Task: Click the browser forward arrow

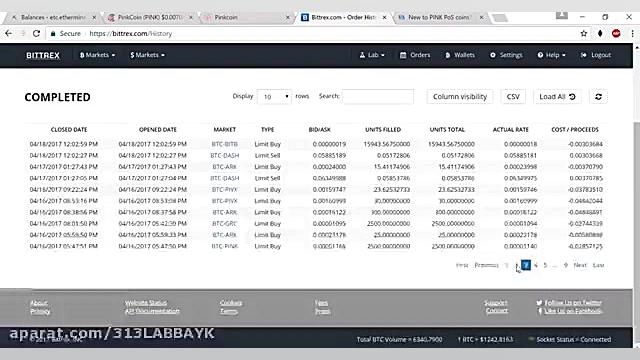Action: [x=22, y=33]
